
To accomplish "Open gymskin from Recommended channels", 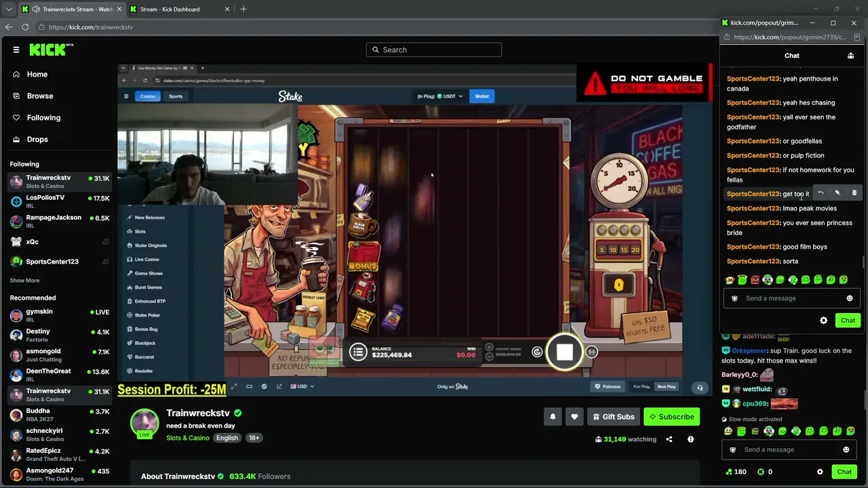I will click(59, 315).
